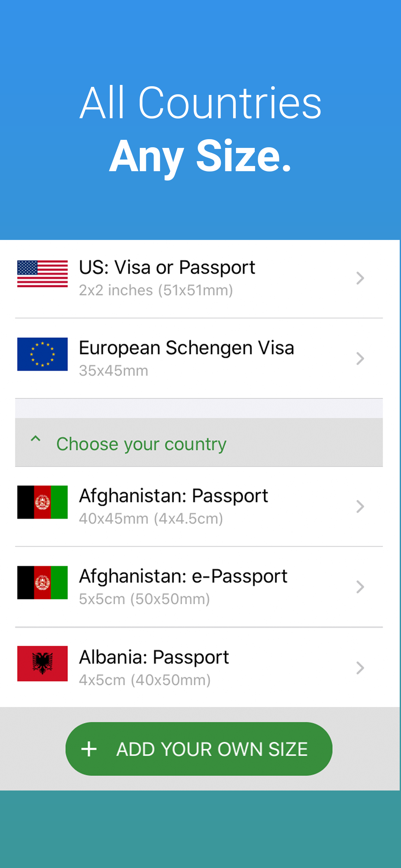
Task: Collapse the Choose your country caret
Action: 36,439
